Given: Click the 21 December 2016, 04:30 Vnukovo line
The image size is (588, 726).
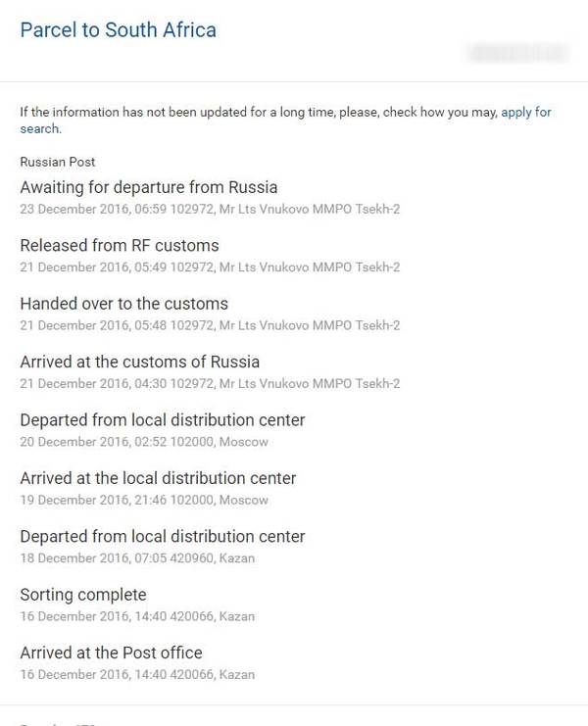Looking at the screenshot, I should point(210,383).
